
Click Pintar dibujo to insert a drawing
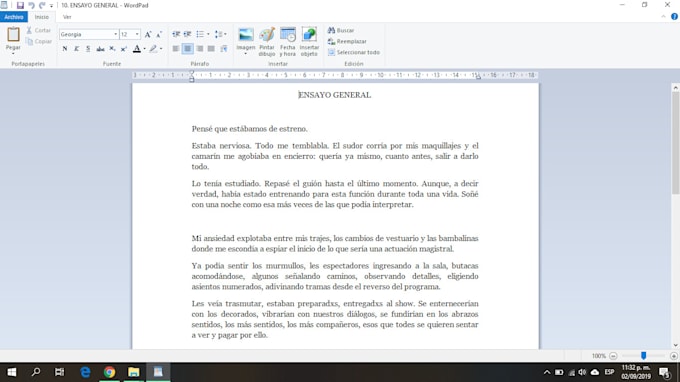point(267,42)
